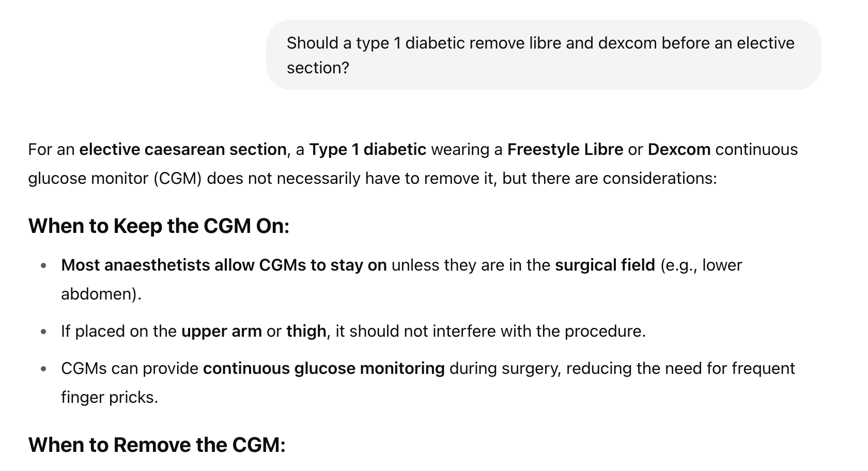Screen dimensions: 868x471
Task: Click the bold word 'thigh'
Action: [x=306, y=332]
